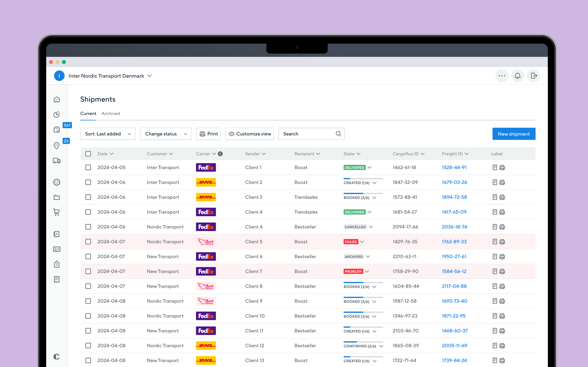Check the box for Client 5 failed shipment
588x367 pixels.
[88, 241]
